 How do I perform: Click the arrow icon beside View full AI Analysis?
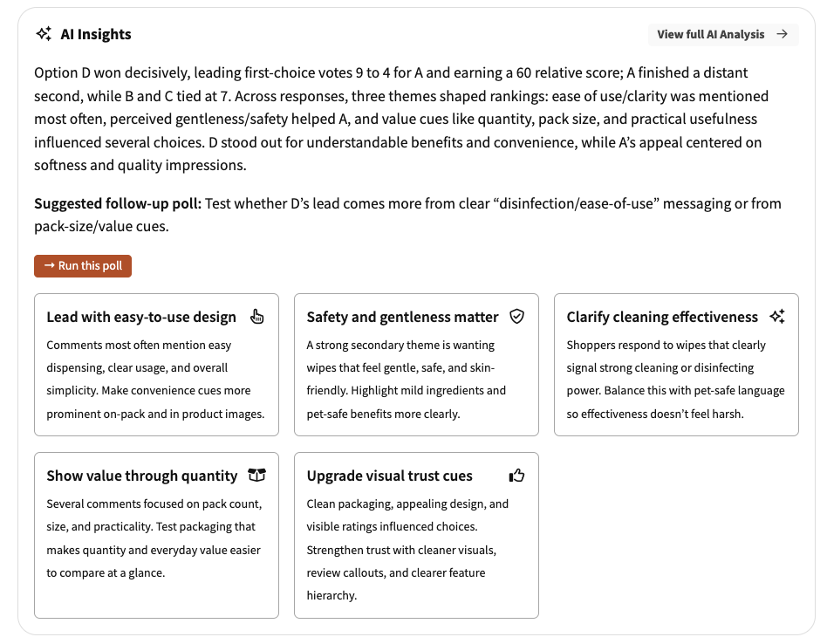783,34
